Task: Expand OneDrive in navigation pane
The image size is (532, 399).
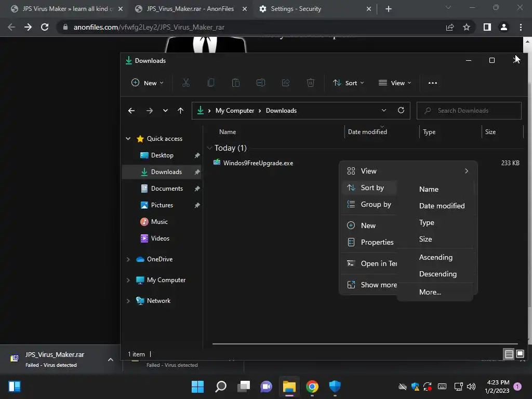Action: (x=128, y=259)
